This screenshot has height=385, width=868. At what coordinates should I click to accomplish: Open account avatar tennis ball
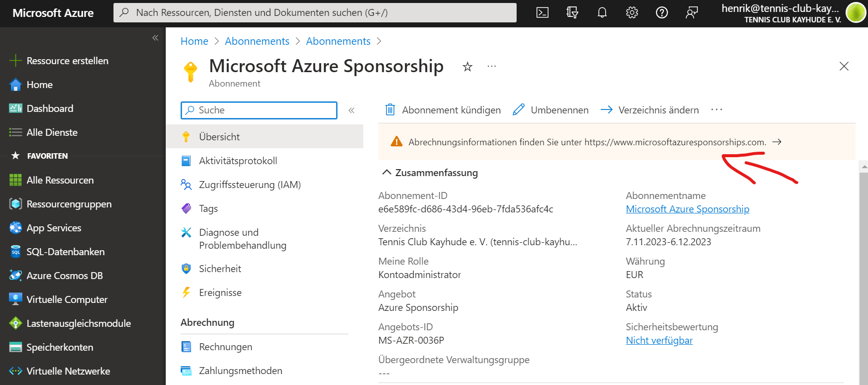tap(856, 13)
